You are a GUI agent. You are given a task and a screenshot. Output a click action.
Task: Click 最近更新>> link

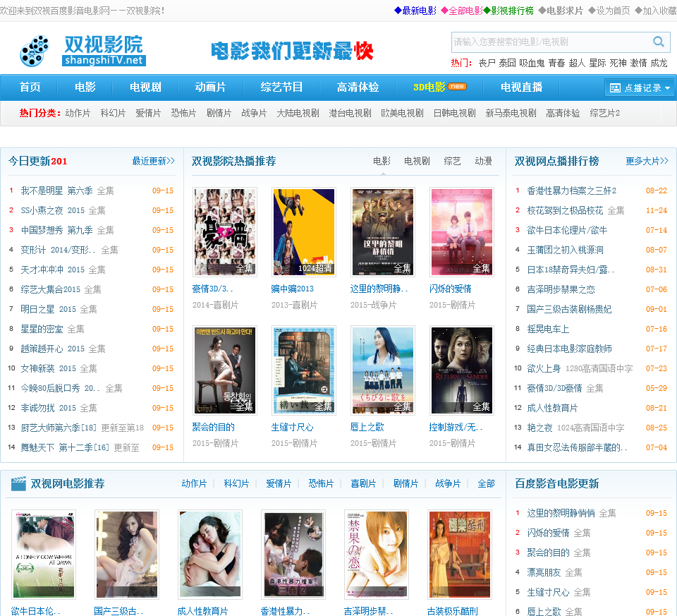tap(153, 161)
